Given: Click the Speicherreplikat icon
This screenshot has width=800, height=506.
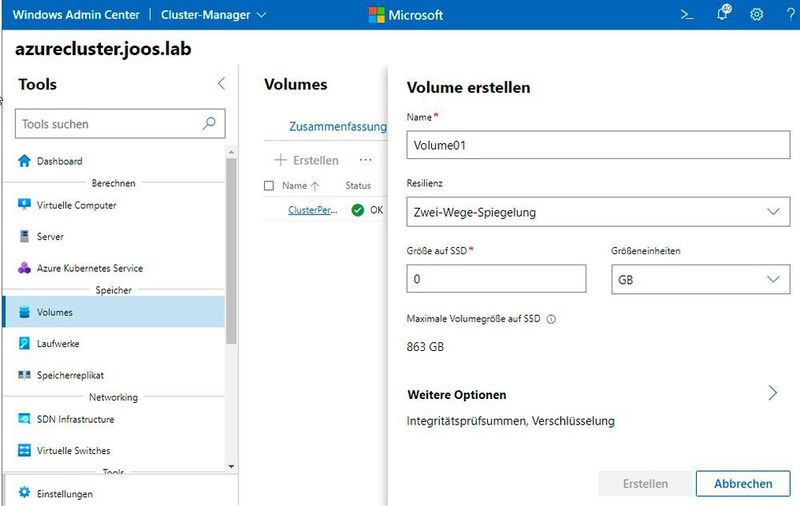Looking at the screenshot, I should pyautogui.click(x=24, y=375).
